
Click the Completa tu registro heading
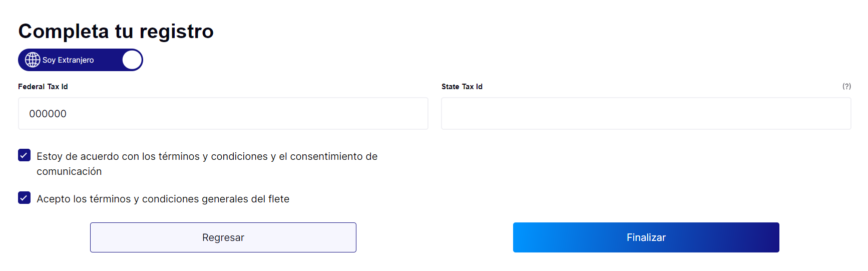click(x=116, y=31)
